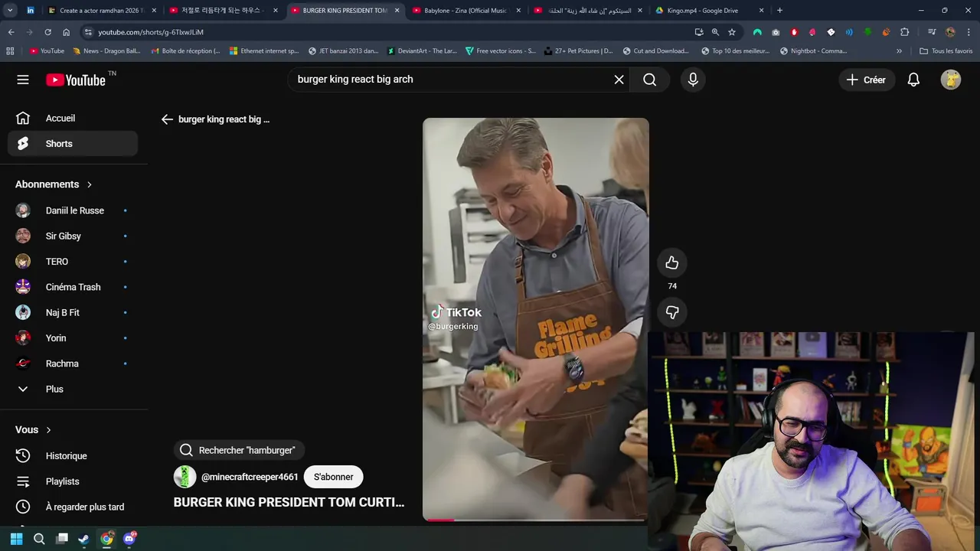Screen dimensions: 980x551
Task: Open YouTube notifications bell
Action: coord(913,80)
